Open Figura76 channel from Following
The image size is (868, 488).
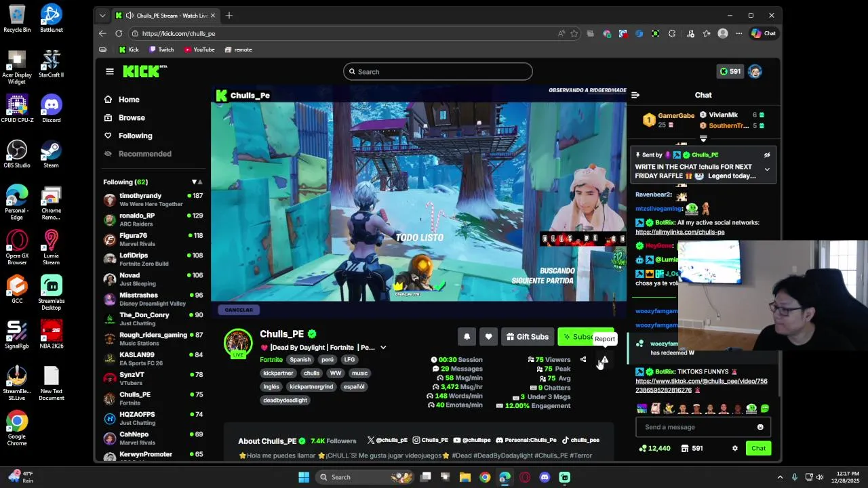(153, 239)
